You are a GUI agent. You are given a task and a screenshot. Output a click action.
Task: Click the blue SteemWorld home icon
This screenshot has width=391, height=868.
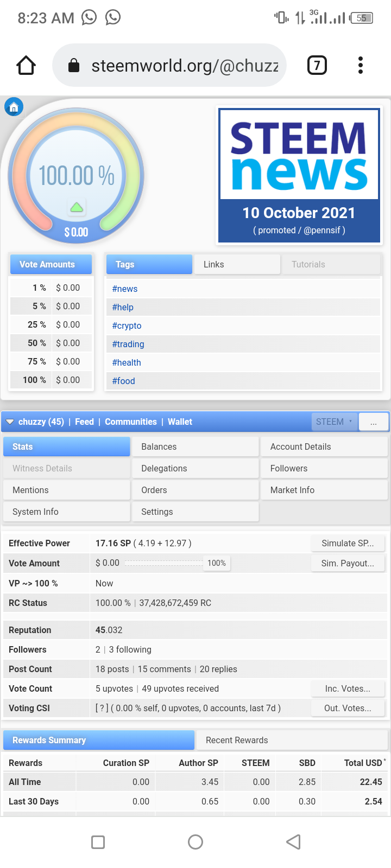(14, 106)
